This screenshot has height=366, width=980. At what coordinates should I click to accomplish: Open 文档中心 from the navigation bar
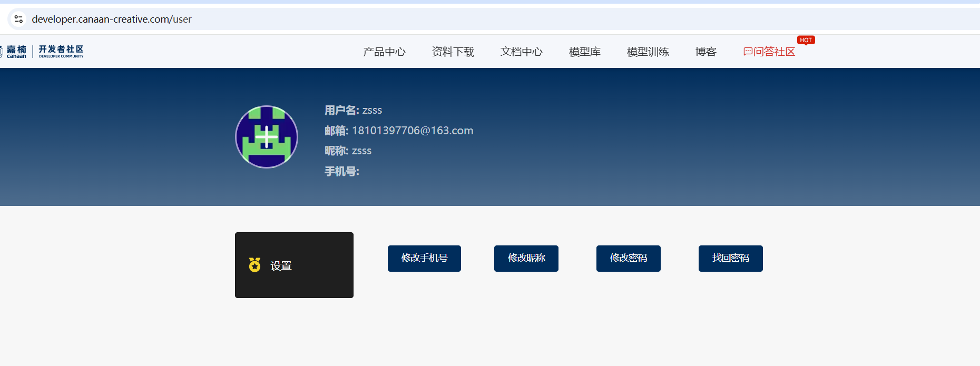tap(521, 52)
